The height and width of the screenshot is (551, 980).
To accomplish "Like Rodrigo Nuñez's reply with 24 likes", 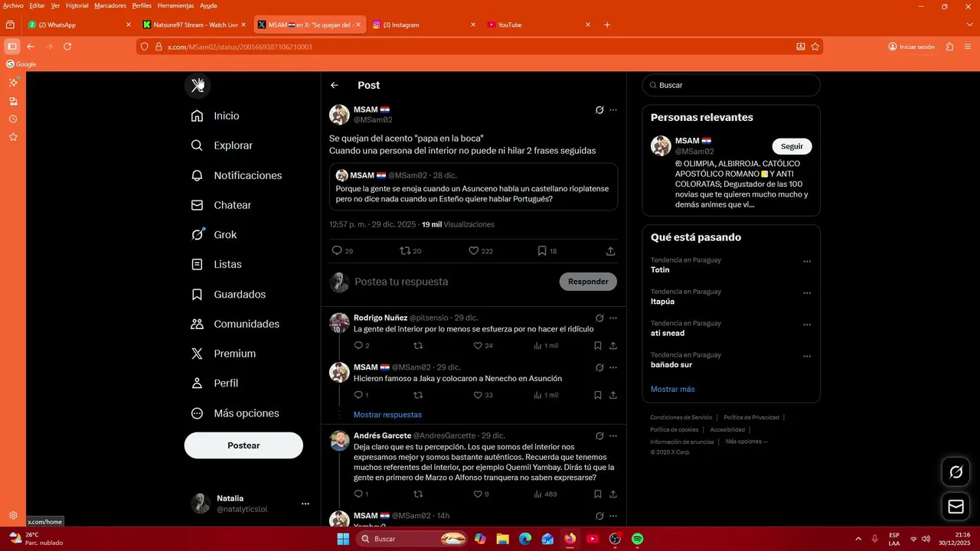I will [x=478, y=346].
